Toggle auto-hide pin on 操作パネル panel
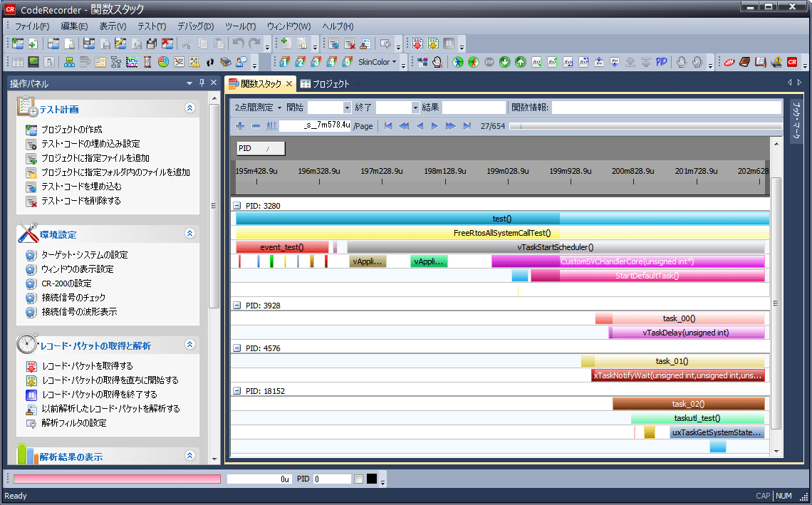 pyautogui.click(x=200, y=83)
